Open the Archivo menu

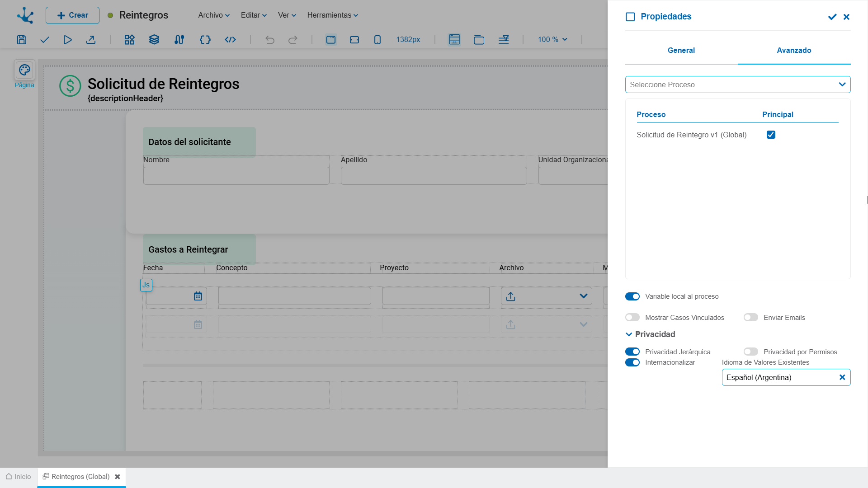pyautogui.click(x=214, y=15)
